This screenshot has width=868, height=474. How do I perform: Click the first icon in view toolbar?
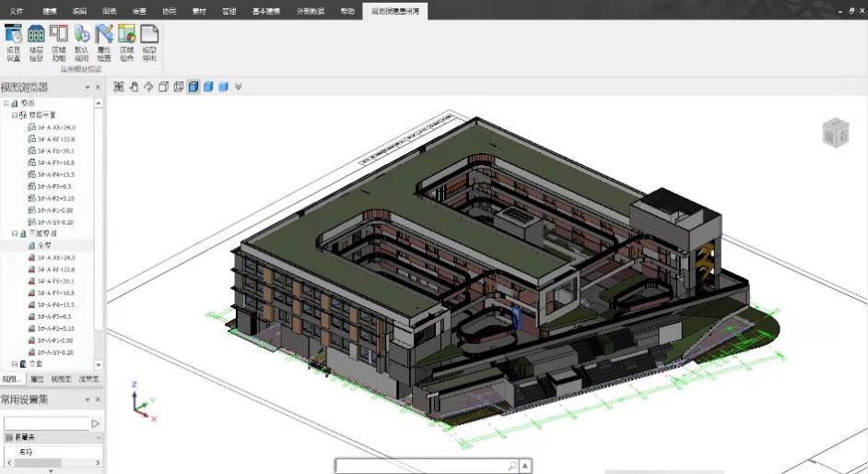coord(119,87)
